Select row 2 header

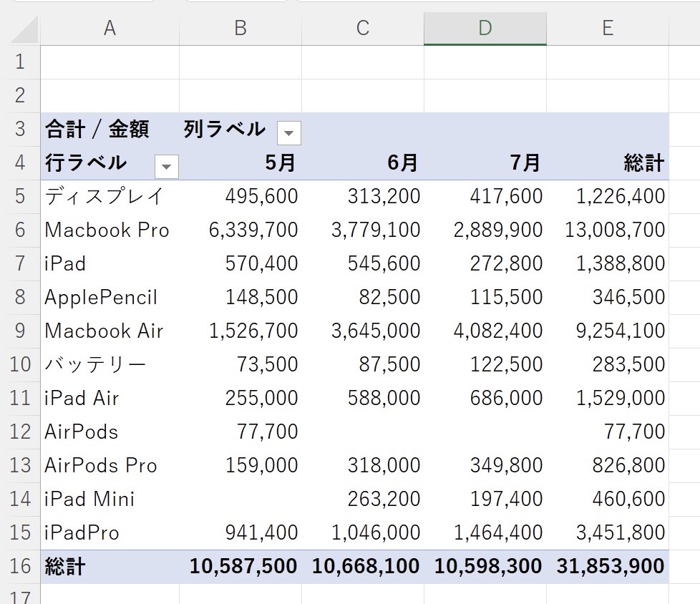(20, 95)
